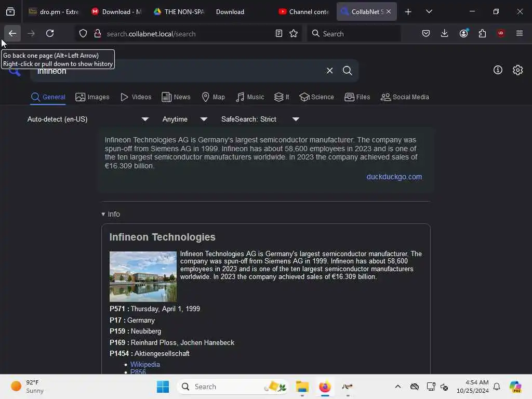The width and height of the screenshot is (532, 399).
Task: Go back one page with Back arrow
Action: (12, 33)
